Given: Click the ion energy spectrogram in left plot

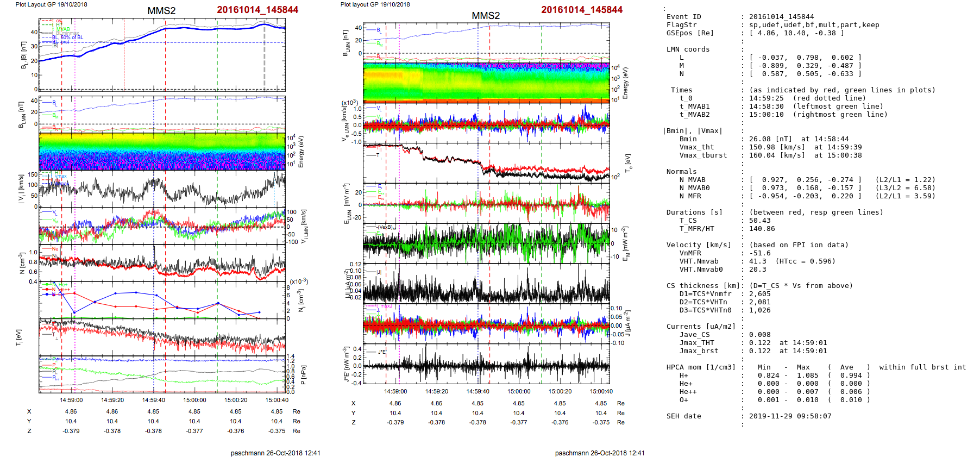Looking at the screenshot, I should coord(162,152).
